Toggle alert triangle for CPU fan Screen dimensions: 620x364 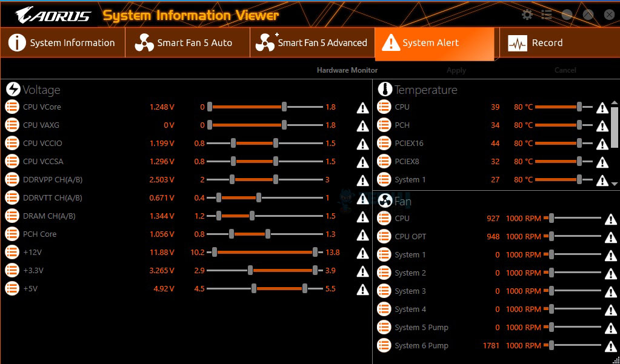[x=611, y=219]
